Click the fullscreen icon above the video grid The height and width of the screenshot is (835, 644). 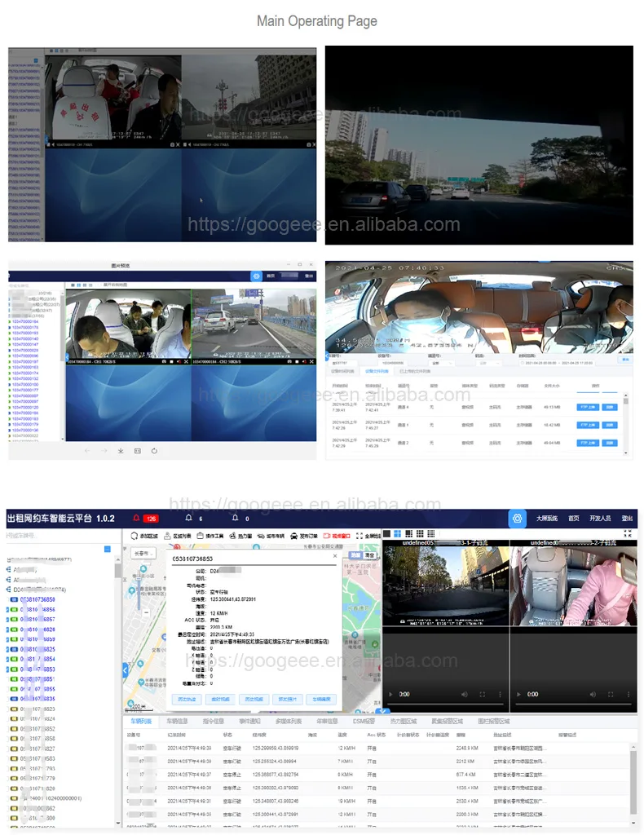[628, 533]
